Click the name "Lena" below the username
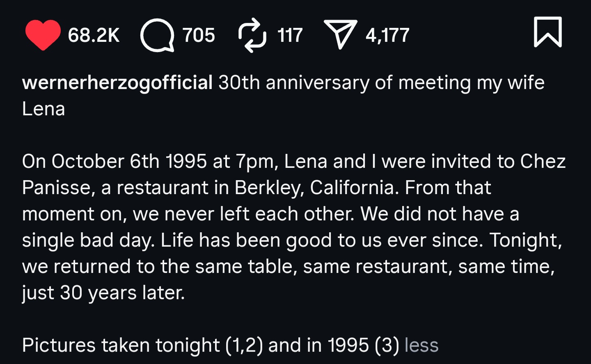This screenshot has height=364, width=591. [x=44, y=109]
